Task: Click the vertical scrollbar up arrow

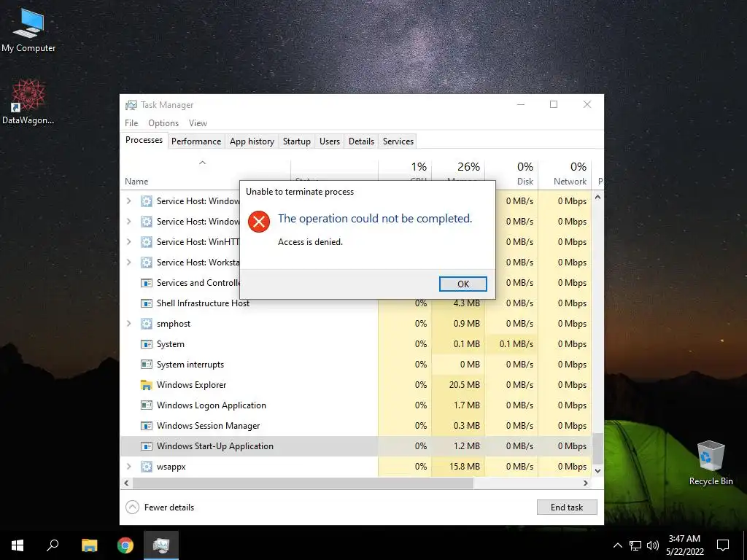Action: coord(597,197)
